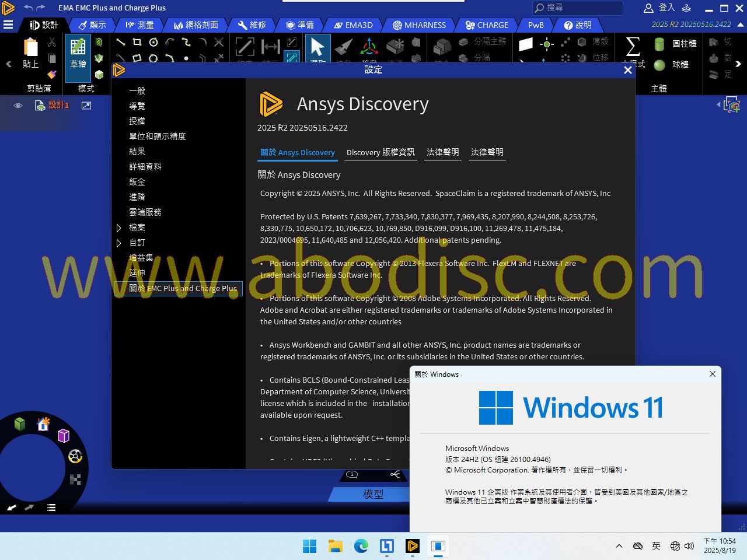Click the yellow spin wheel HUD icon
The width and height of the screenshot is (747, 560).
coord(75,456)
